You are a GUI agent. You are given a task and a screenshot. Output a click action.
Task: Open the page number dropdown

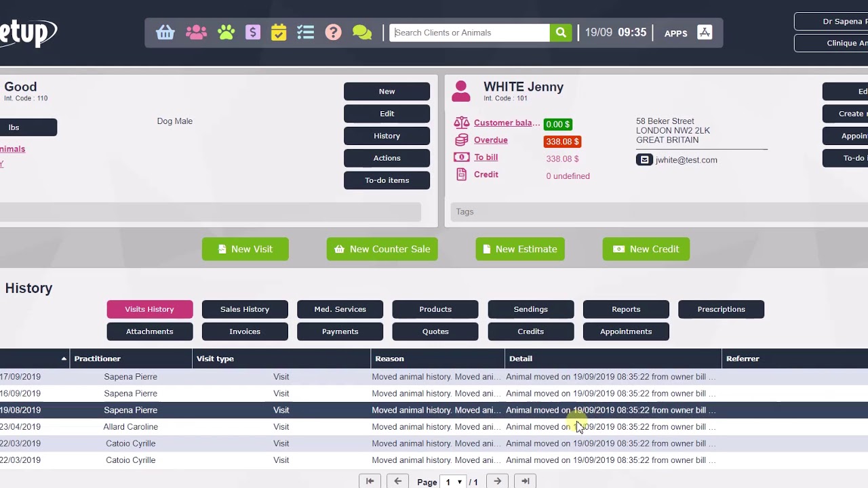coord(452,482)
